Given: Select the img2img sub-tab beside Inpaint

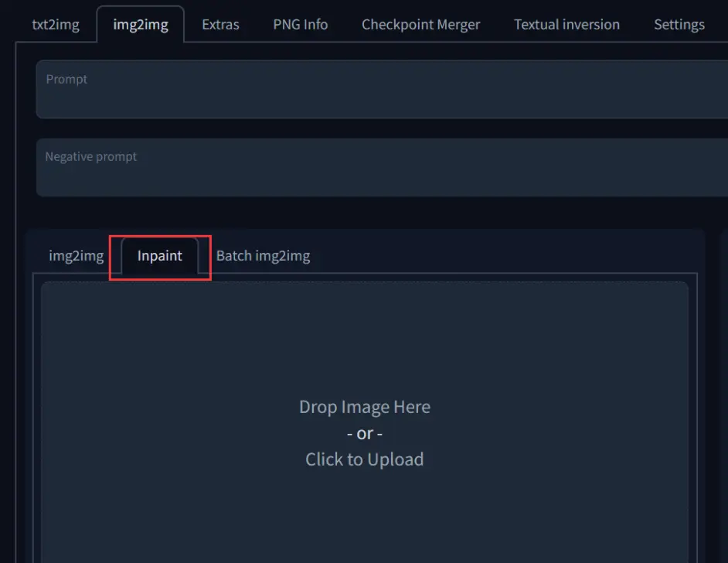Looking at the screenshot, I should pos(76,255).
